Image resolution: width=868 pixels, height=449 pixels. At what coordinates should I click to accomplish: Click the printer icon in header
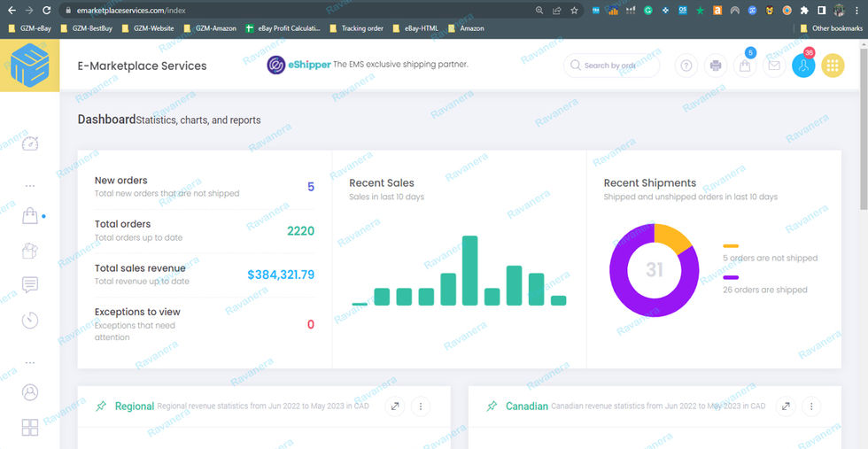716,66
